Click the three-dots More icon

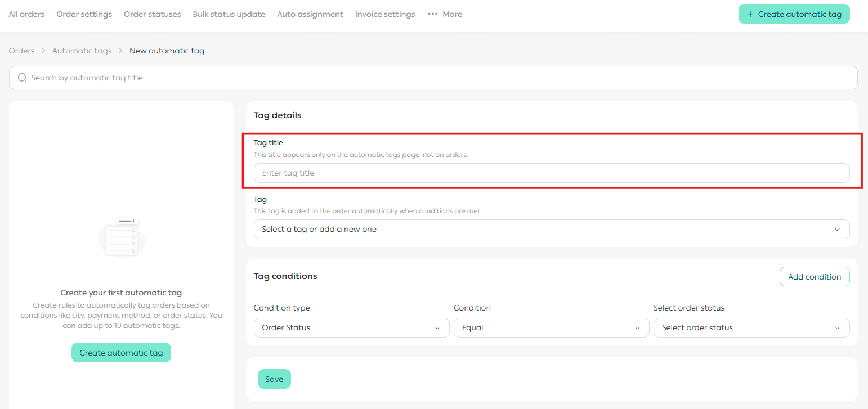pos(432,14)
